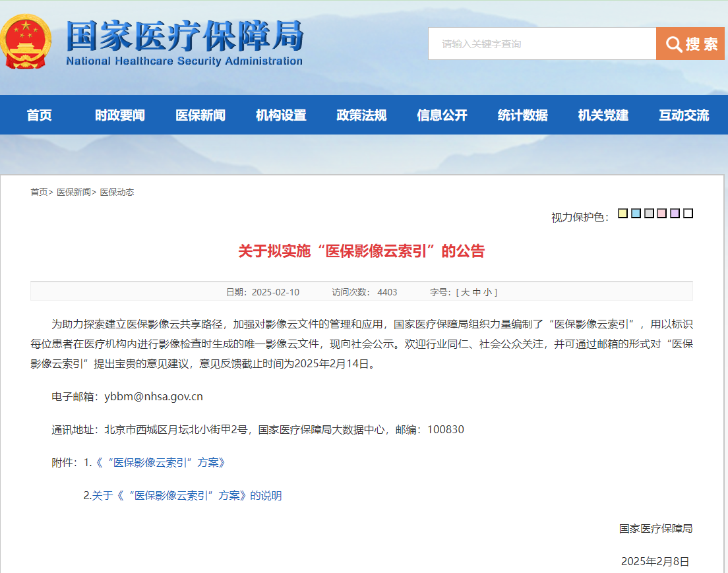Image resolution: width=728 pixels, height=573 pixels.
Task: Go to 互动交流 in the navigation bar
Action: pyautogui.click(x=684, y=115)
